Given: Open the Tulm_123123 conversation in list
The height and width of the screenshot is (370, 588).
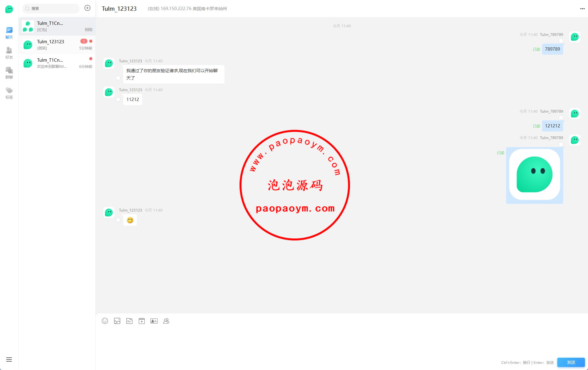Looking at the screenshot, I should point(57,45).
